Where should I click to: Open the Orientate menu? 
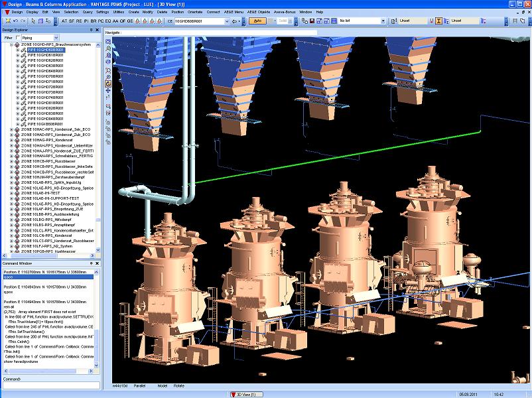(195, 12)
